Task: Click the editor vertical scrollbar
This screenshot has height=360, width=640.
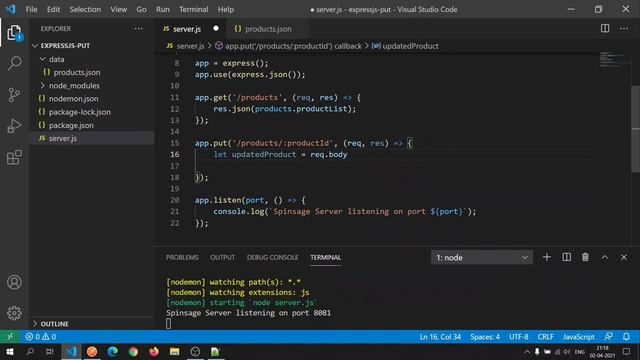Action: point(636,129)
